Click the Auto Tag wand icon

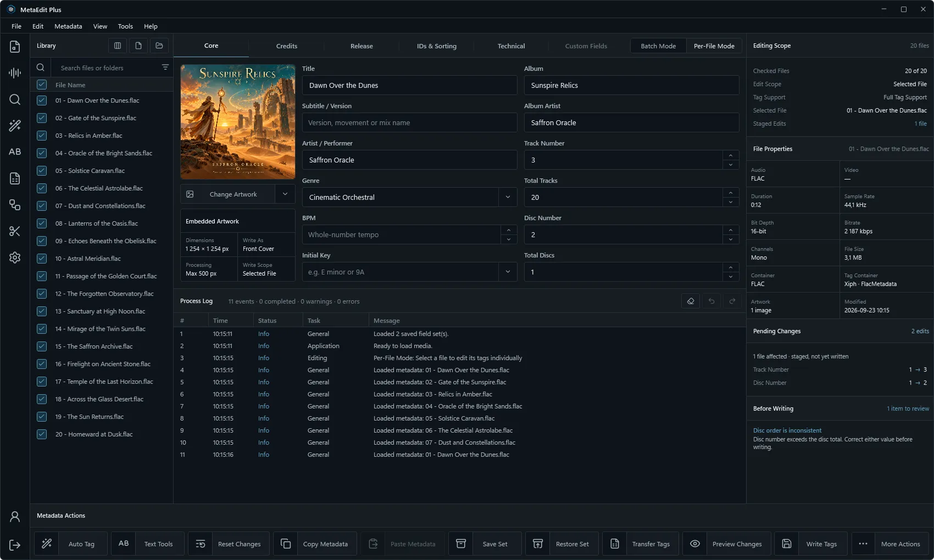47,544
